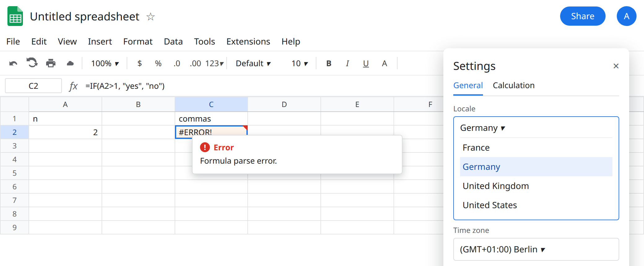Image resolution: width=644 pixels, height=266 pixels.
Task: Toggle bold formatting
Action: (x=329, y=63)
